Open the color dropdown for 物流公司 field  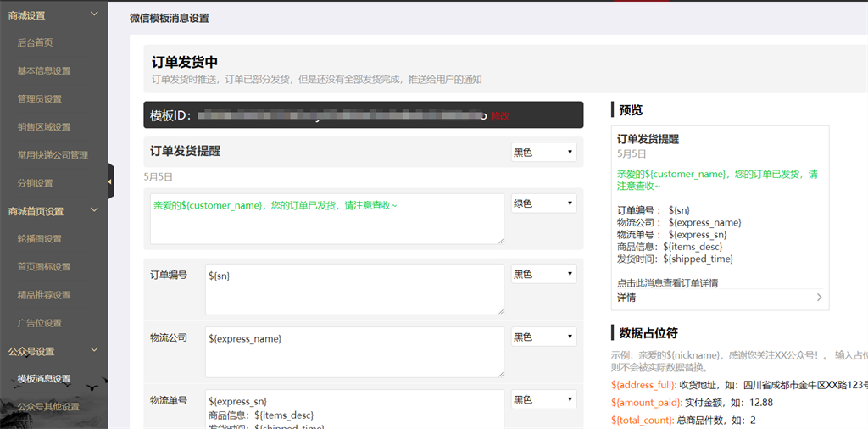pyautogui.click(x=543, y=337)
